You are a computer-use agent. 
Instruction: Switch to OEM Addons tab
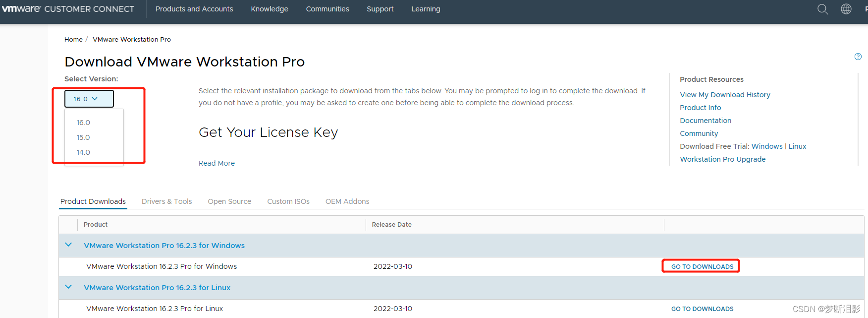click(x=347, y=201)
